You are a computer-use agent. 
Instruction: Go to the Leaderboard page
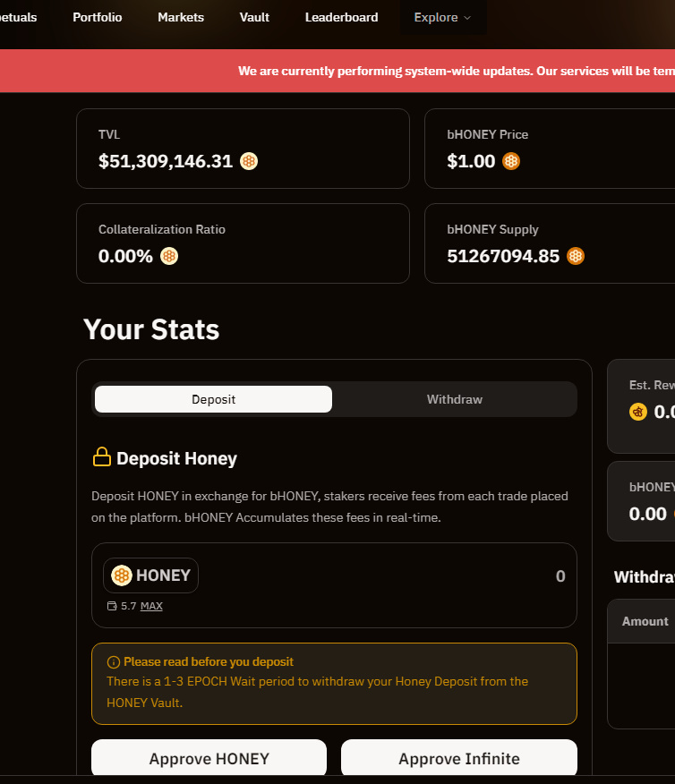tap(341, 18)
